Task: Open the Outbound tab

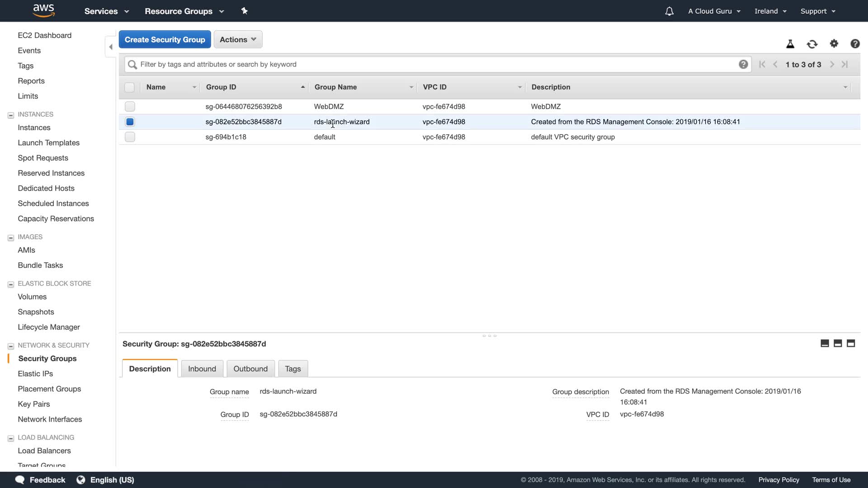Action: click(250, 369)
